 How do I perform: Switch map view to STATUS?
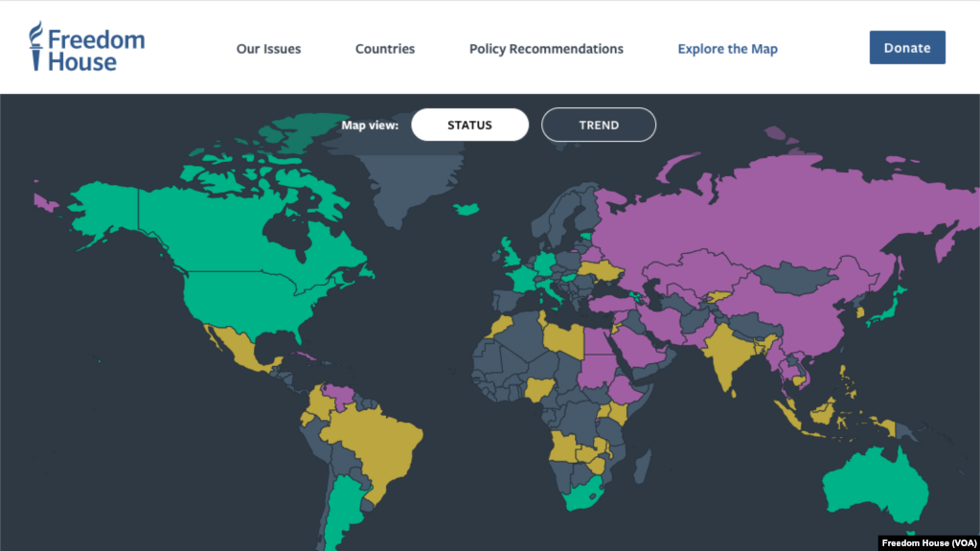coord(470,125)
